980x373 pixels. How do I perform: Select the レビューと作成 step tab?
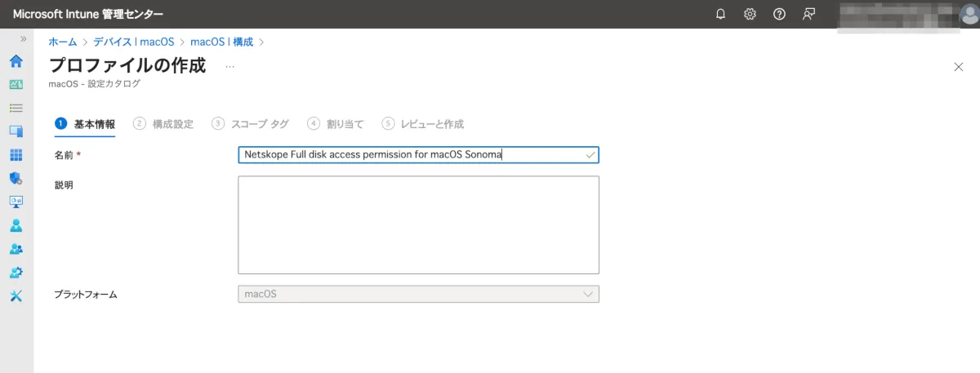coord(423,124)
